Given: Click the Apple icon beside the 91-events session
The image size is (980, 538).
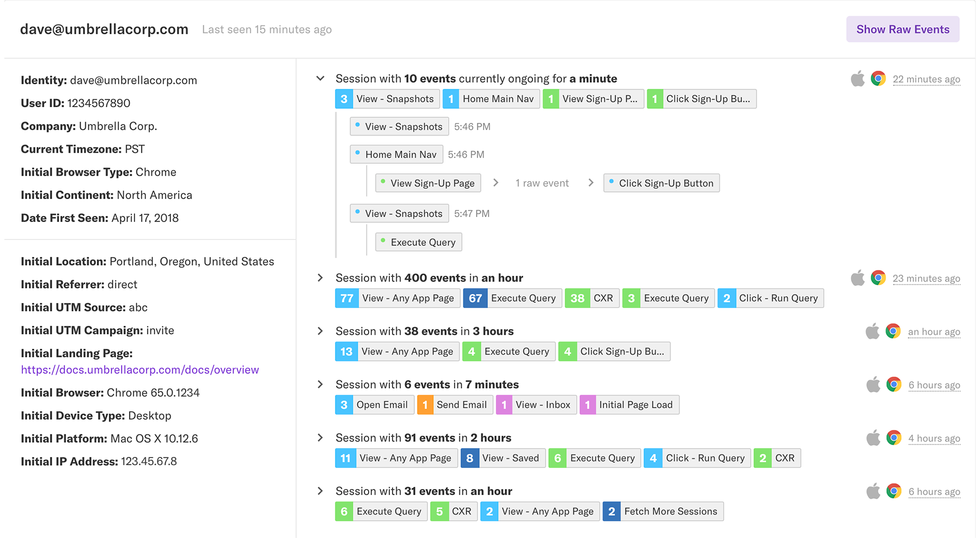Looking at the screenshot, I should (873, 437).
